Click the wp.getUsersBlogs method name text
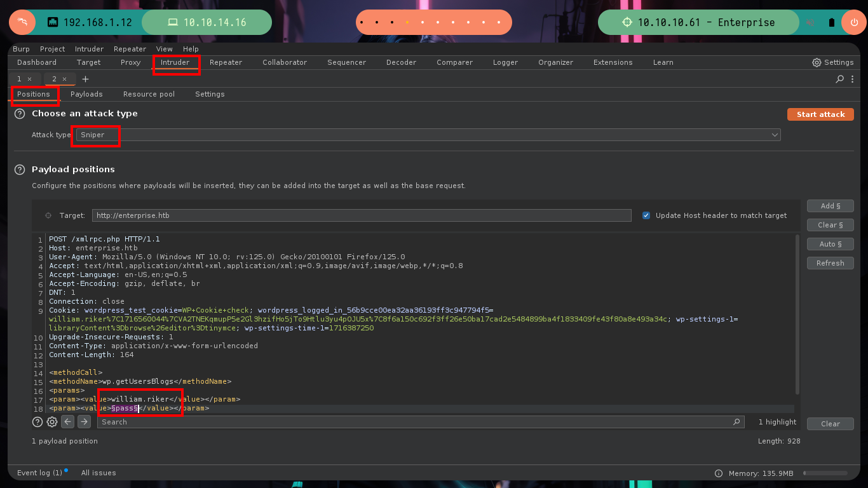Screen dimensions: 868x488 coord(138,381)
